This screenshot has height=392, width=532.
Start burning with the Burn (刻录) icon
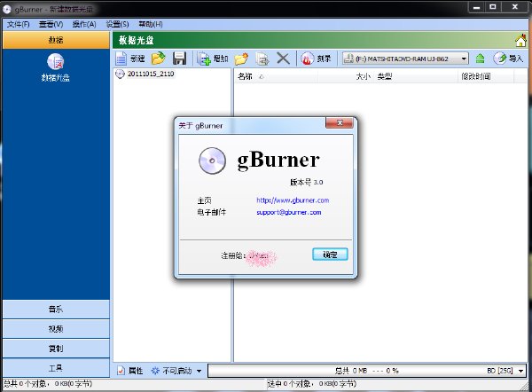(x=307, y=59)
